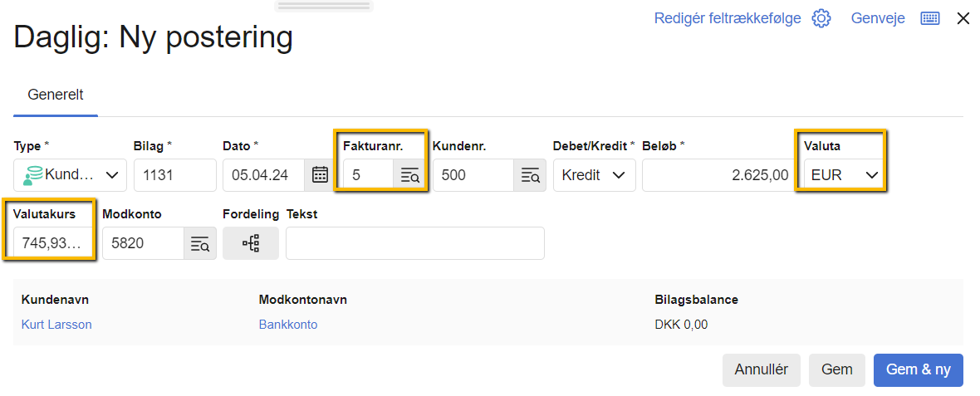Close the Ny postering dialog
The image size is (980, 396).
(963, 18)
